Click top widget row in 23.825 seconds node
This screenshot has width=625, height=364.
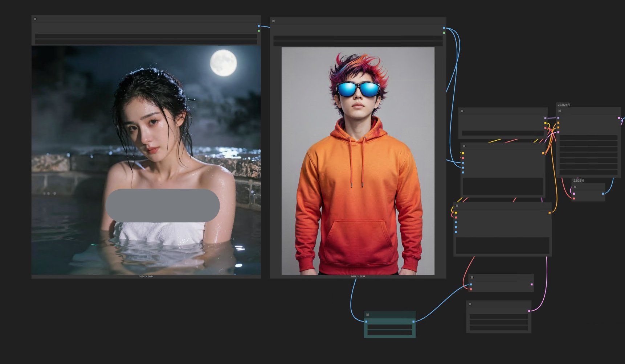588,138
